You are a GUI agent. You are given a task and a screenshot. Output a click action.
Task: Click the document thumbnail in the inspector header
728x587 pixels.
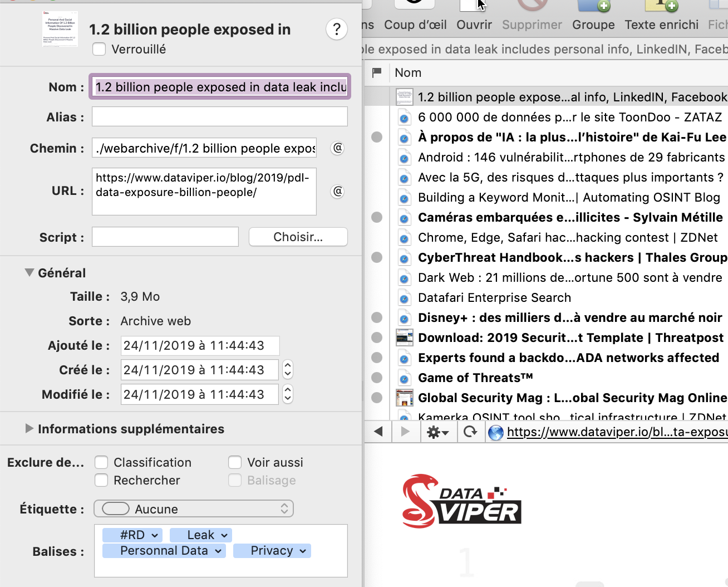pos(60,30)
